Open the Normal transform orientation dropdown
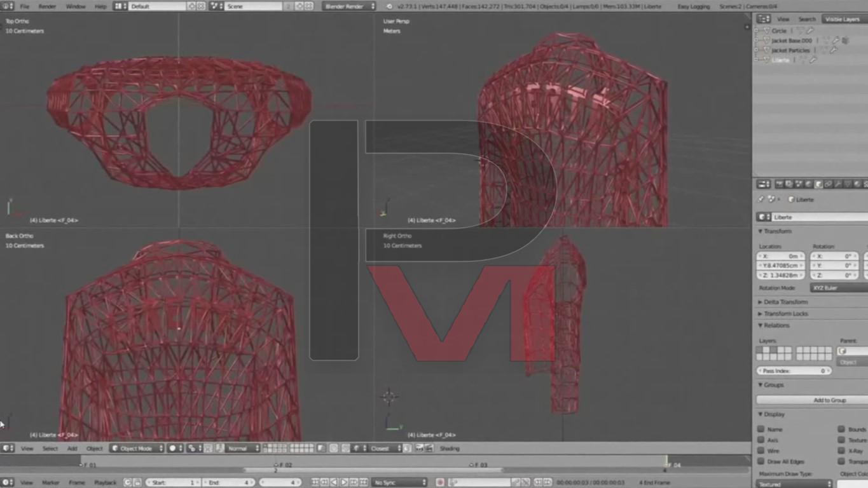 pos(243,449)
